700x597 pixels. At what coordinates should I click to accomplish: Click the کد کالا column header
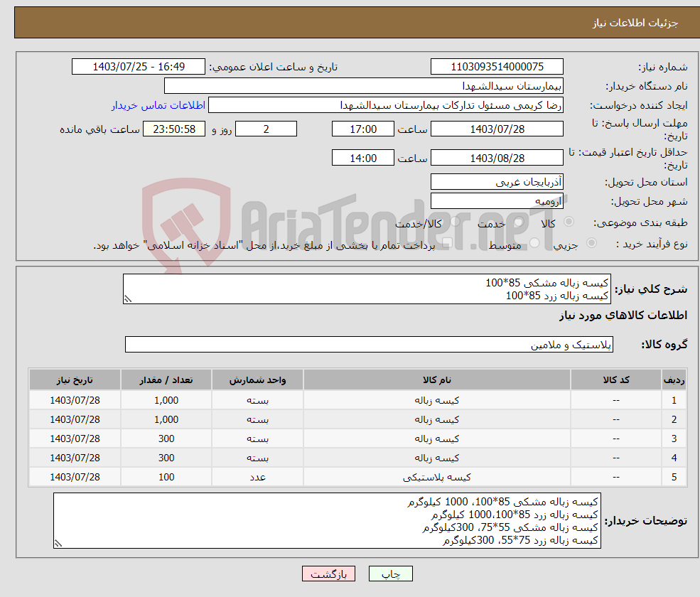click(x=616, y=380)
